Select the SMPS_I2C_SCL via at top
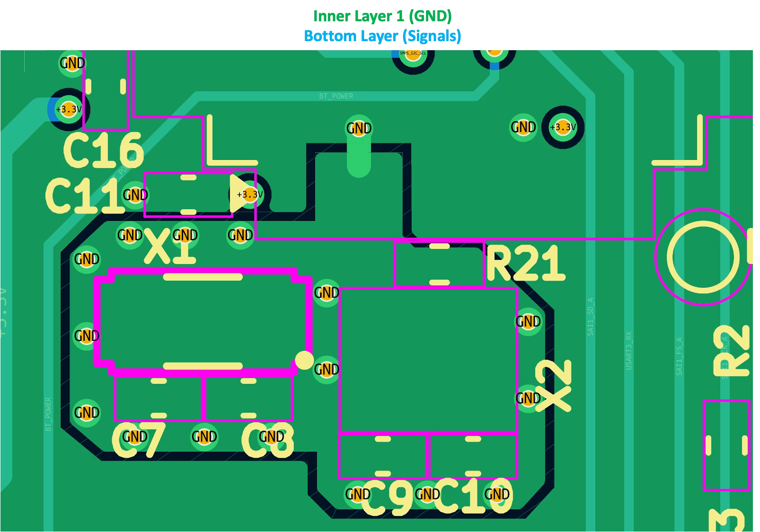This screenshot has height=532, width=760. point(413,53)
